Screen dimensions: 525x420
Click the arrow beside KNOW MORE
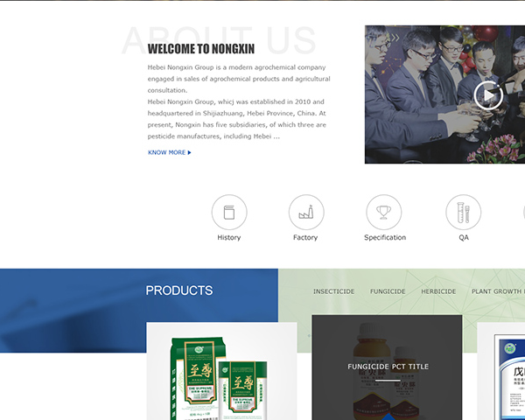189,152
